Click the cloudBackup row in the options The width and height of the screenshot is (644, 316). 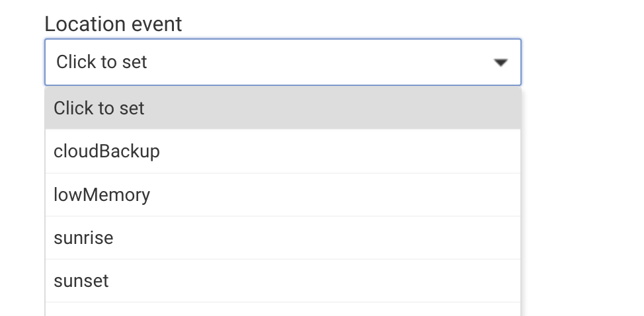(282, 151)
